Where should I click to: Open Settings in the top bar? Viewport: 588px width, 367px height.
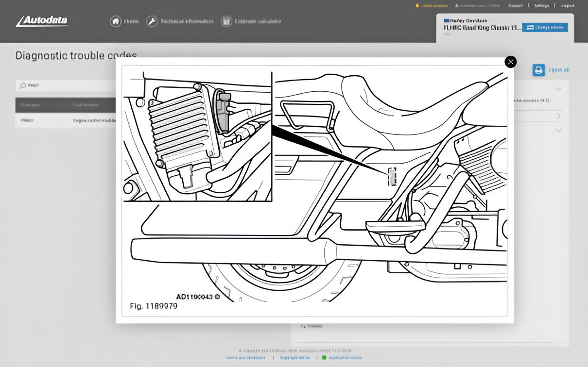(541, 5)
